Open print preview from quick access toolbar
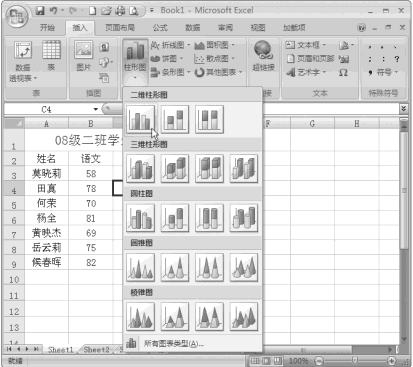This screenshot has width=413, height=367. 134,11
